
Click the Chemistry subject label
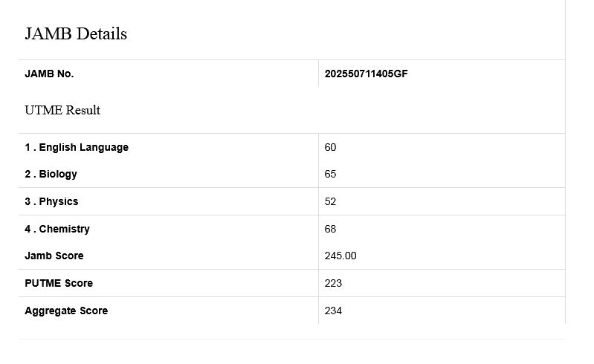pyautogui.click(x=57, y=229)
